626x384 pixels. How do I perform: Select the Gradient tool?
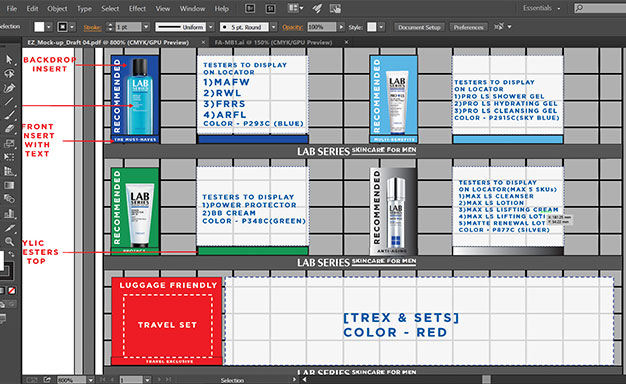[x=9, y=185]
